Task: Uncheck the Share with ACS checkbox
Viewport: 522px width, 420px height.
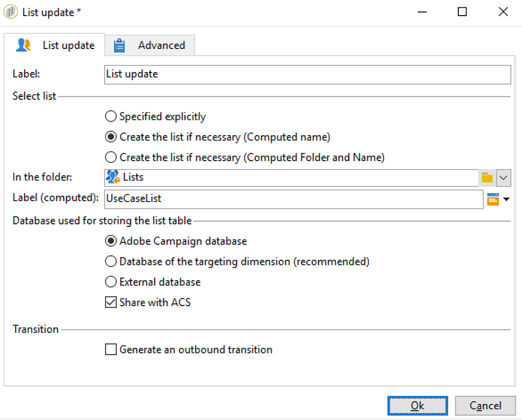Action: (111, 302)
